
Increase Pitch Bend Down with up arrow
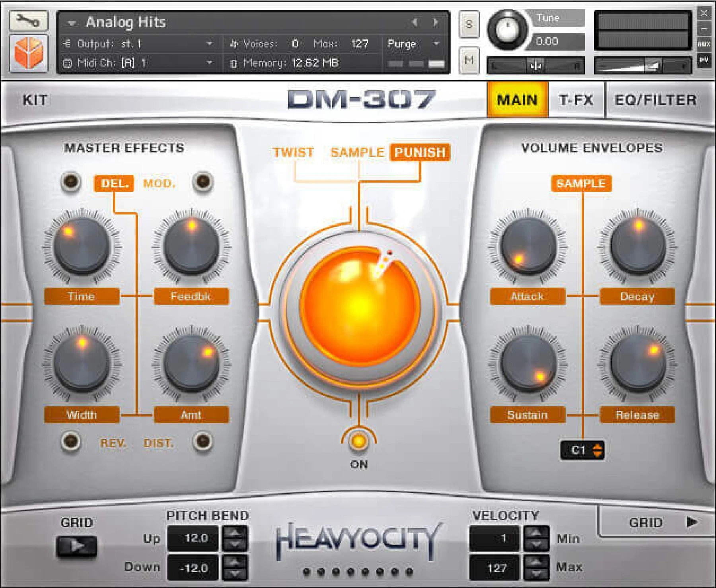click(x=235, y=561)
